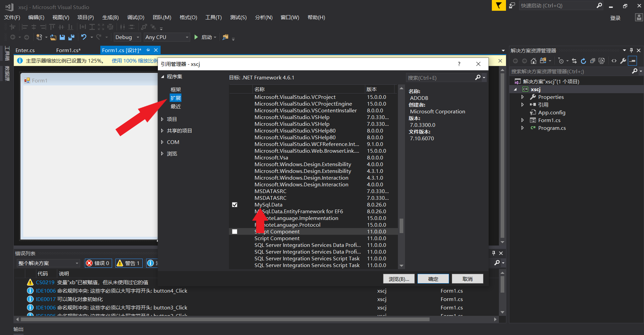Click the green Start debugging play icon
The image size is (644, 335).
click(x=196, y=37)
